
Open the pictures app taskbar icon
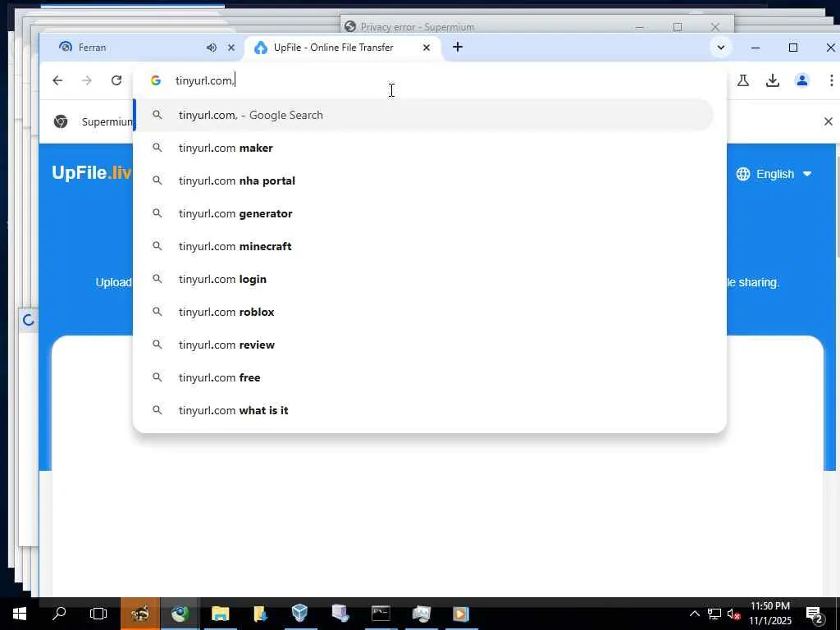[421, 614]
